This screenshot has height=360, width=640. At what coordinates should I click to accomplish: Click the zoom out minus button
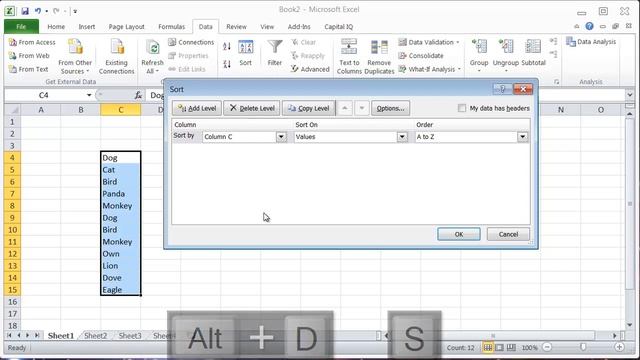(x=548, y=347)
